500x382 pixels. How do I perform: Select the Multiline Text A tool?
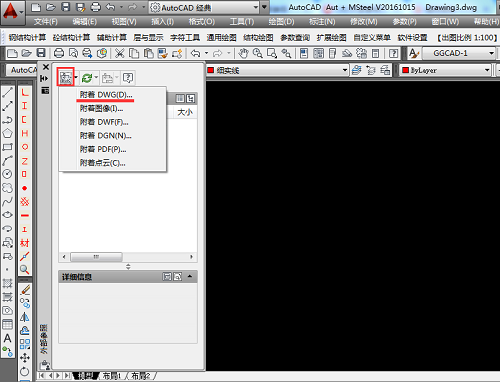pos(7,338)
